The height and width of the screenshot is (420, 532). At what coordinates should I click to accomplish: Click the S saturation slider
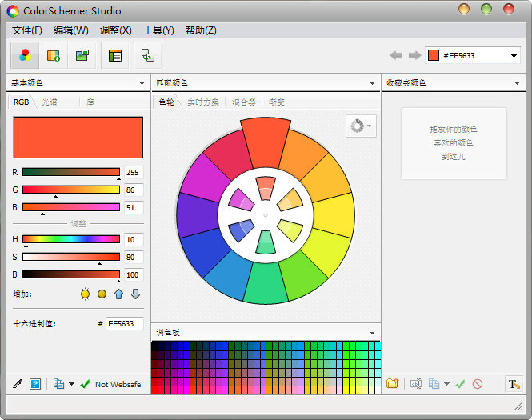pos(71,257)
